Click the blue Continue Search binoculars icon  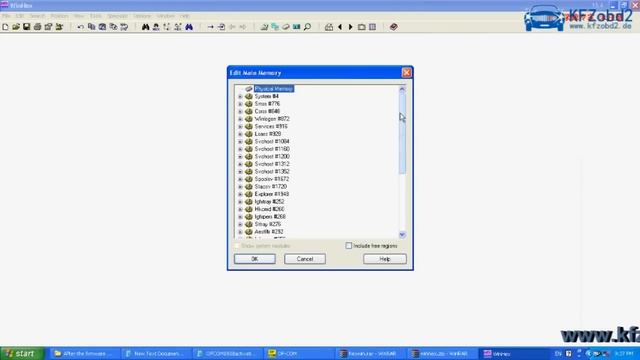189,27
